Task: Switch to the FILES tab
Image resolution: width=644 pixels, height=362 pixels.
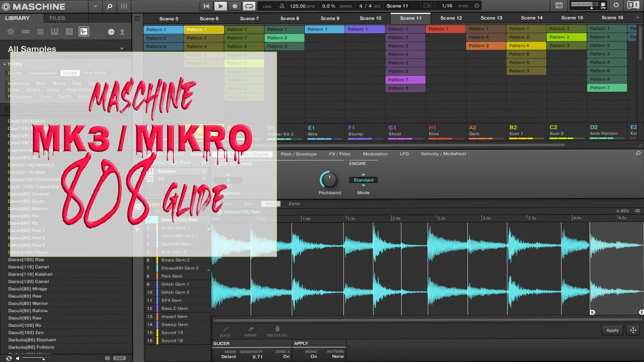Action: (x=57, y=18)
